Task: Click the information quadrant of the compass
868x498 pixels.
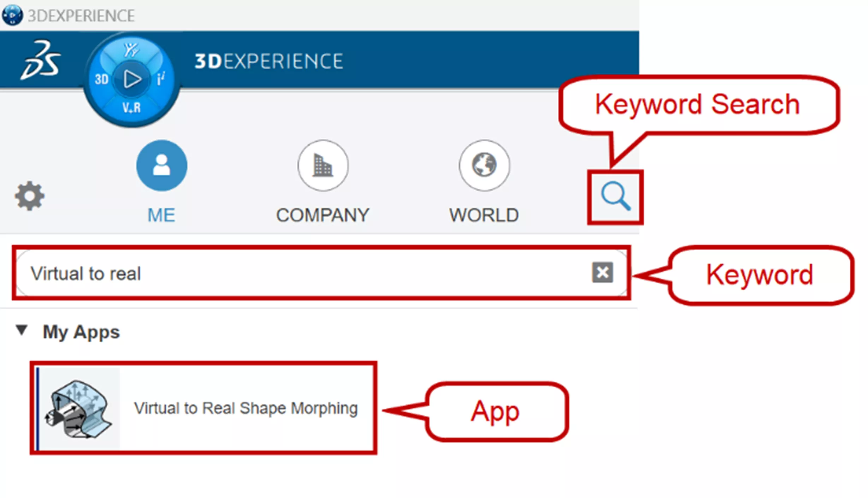Action: click(x=161, y=78)
